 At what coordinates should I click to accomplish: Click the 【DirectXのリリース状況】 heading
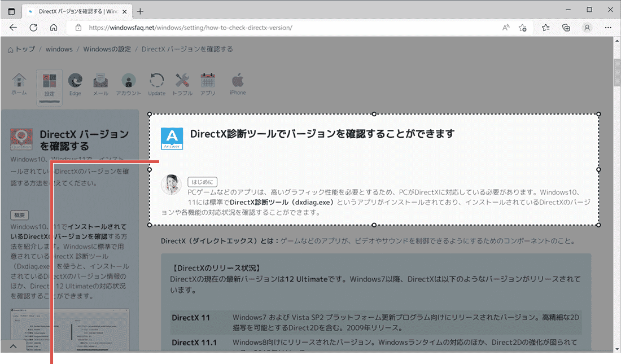(217, 268)
